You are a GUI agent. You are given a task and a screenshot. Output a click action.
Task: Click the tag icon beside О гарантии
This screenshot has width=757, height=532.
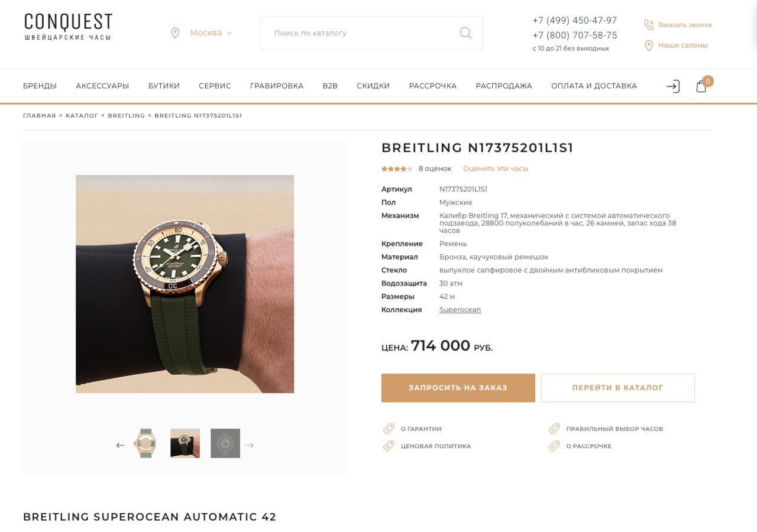tap(389, 429)
